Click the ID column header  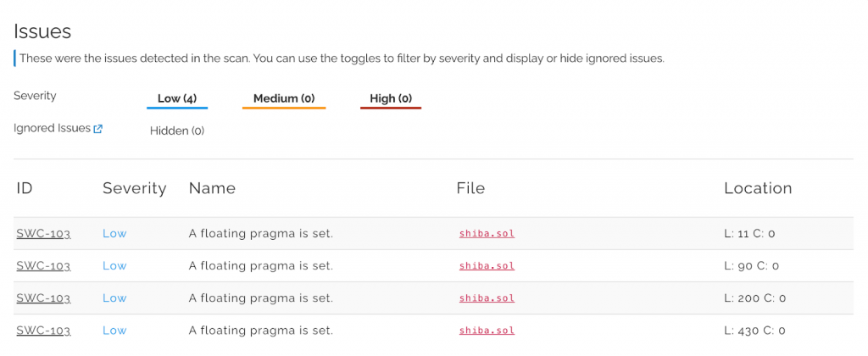(25, 188)
